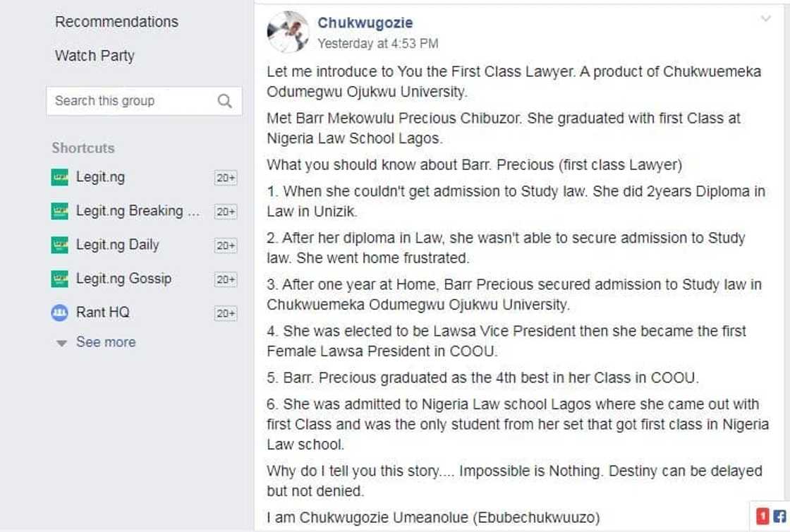Click the Yesterday at 4:53 PM timestamp
The height and width of the screenshot is (532, 790).
pos(377,43)
